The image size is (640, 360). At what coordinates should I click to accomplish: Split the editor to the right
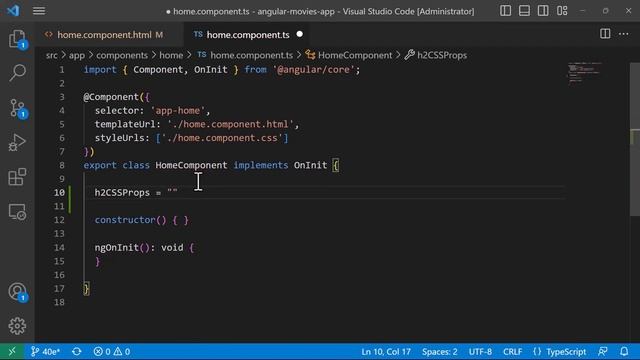click(605, 34)
